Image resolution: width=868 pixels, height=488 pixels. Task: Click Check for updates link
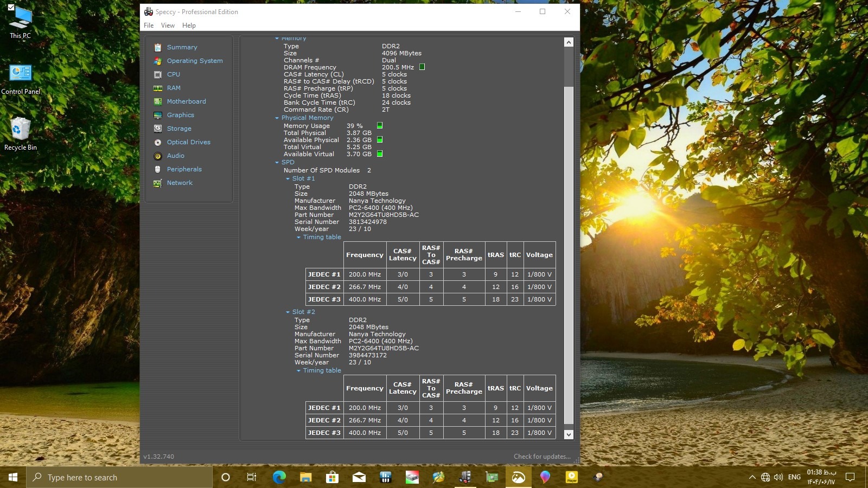pos(542,457)
